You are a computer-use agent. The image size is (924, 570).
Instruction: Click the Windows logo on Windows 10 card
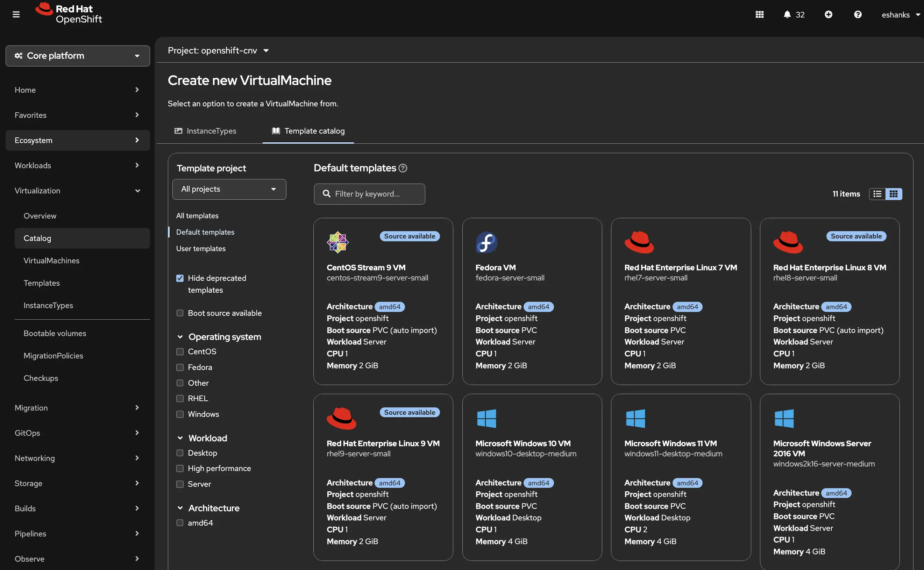[486, 419]
